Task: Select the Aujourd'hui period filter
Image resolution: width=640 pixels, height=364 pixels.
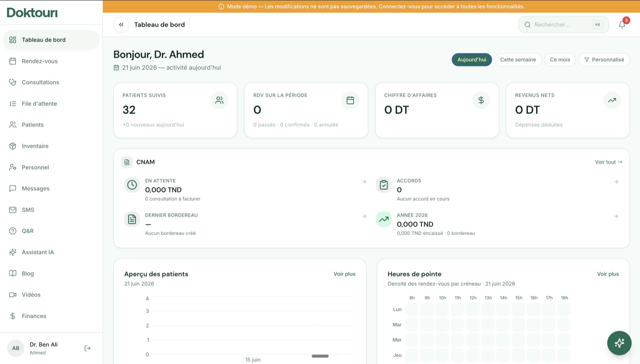Action: pos(472,60)
